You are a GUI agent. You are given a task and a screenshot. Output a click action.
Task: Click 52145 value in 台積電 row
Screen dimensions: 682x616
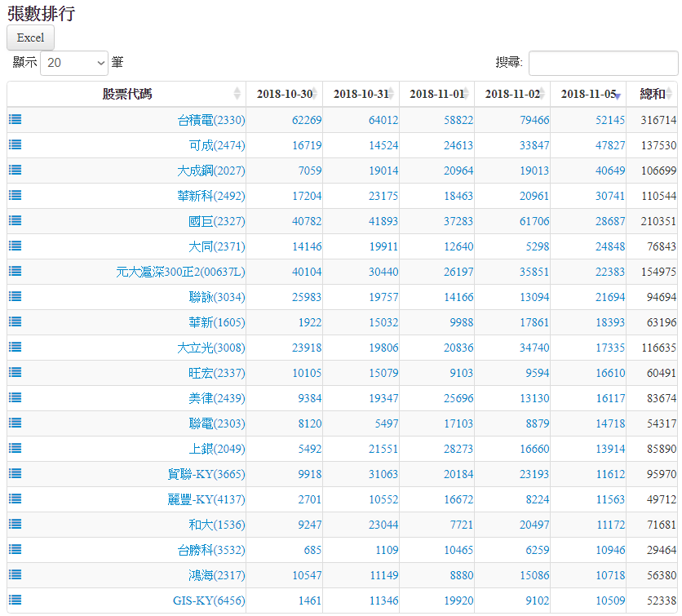coord(610,120)
